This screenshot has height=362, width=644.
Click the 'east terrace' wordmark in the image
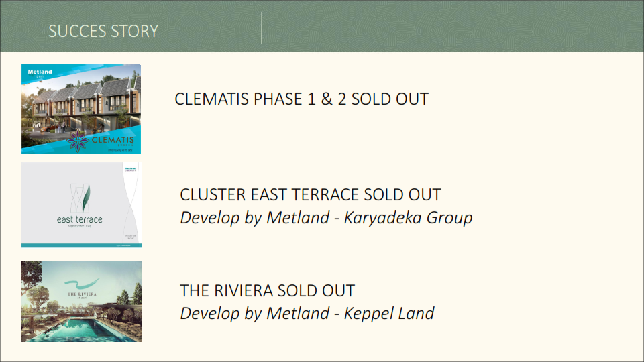pyautogui.click(x=80, y=219)
